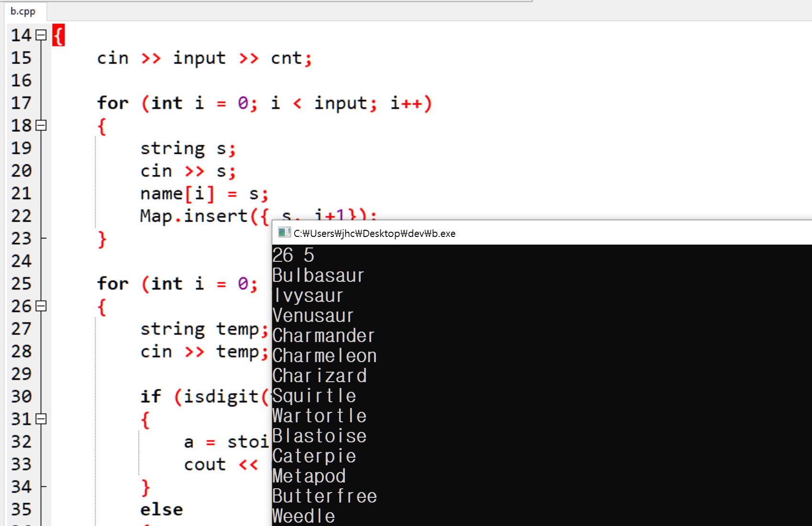Click line number 17 in the gutter
812x526 pixels.
point(21,103)
